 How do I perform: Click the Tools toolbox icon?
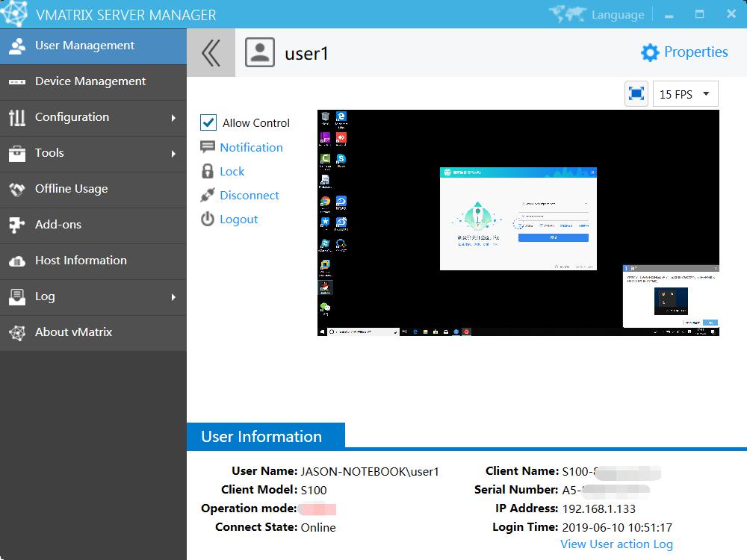(x=17, y=153)
